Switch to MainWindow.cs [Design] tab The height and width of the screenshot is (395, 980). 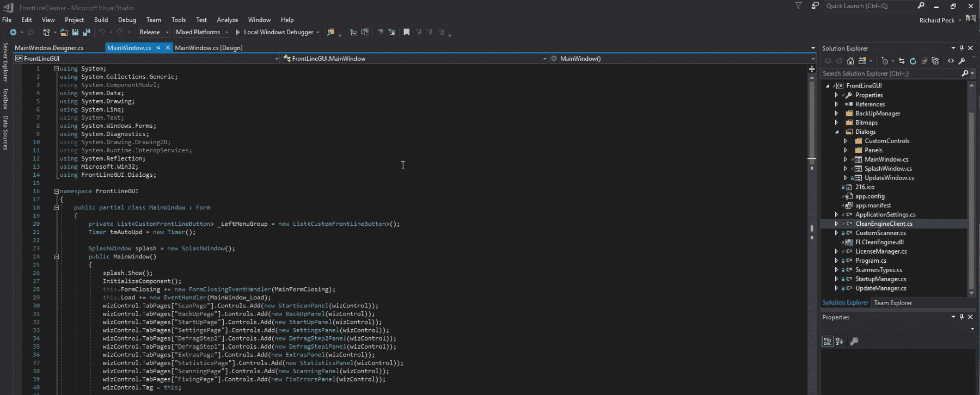pyautogui.click(x=209, y=48)
